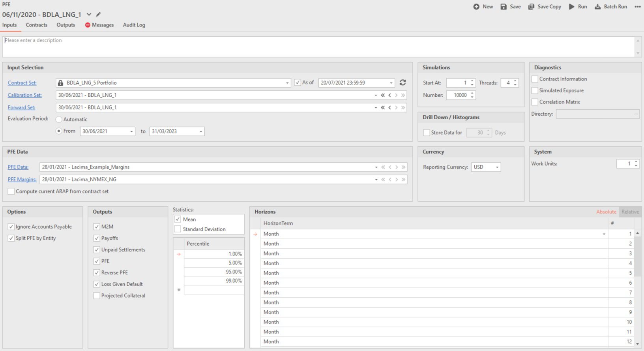Viewport: 644px width, 351px height.
Task: Open the Audit Log tab
Action: click(x=134, y=25)
